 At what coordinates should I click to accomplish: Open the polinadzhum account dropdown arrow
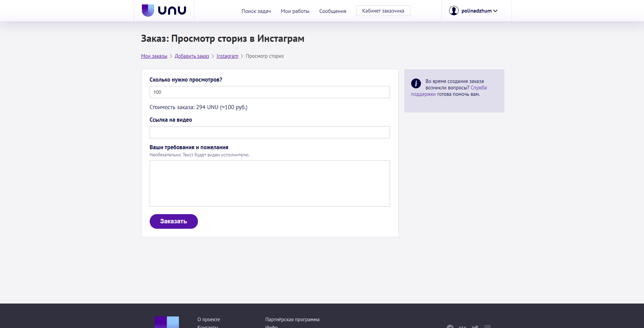pyautogui.click(x=495, y=11)
